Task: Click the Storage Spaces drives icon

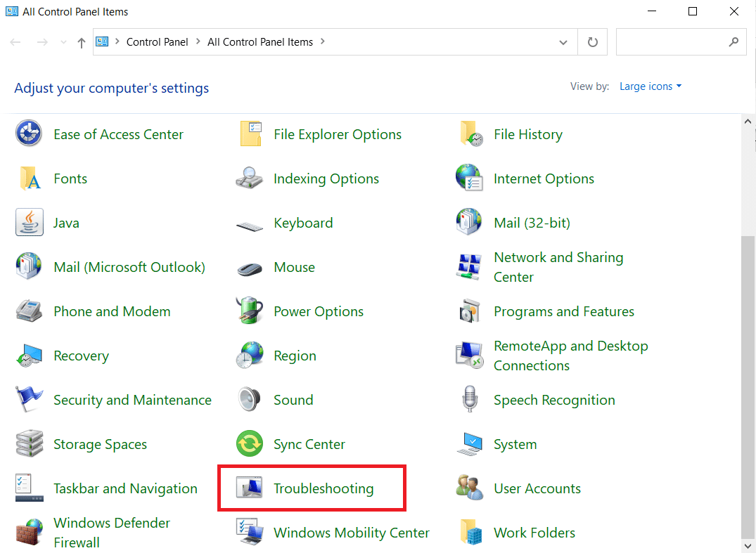Action: pyautogui.click(x=29, y=444)
